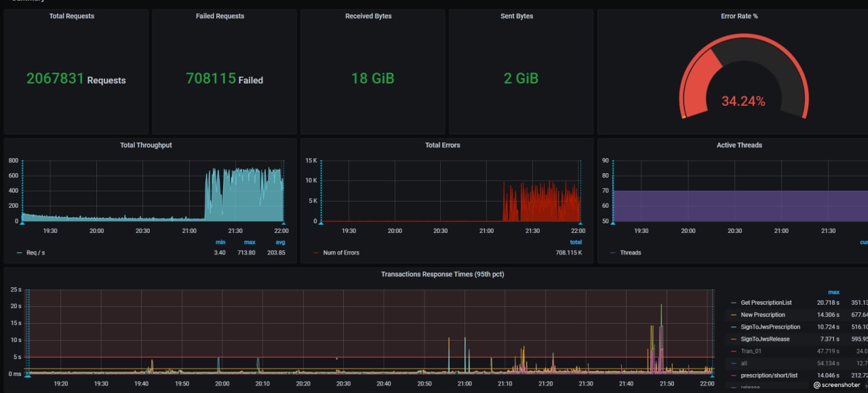Click the prescription/short/list series color line
This screenshot has width=868, height=393.
pos(733,376)
